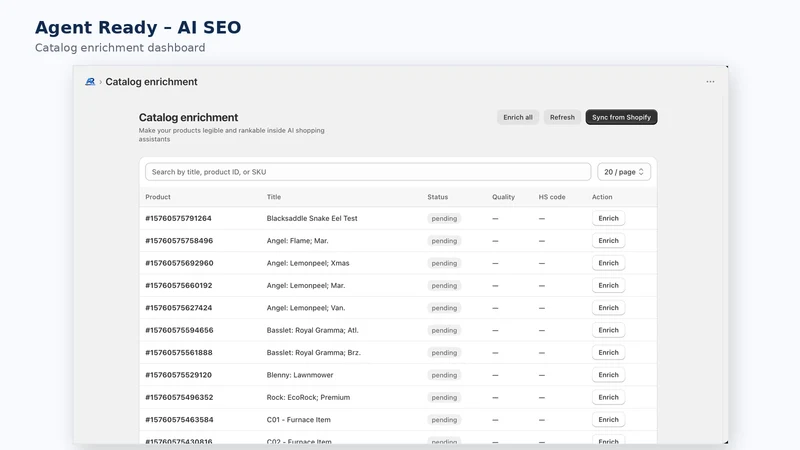Click product ID #15760575791264
The width and height of the screenshot is (800, 450).
click(178, 218)
